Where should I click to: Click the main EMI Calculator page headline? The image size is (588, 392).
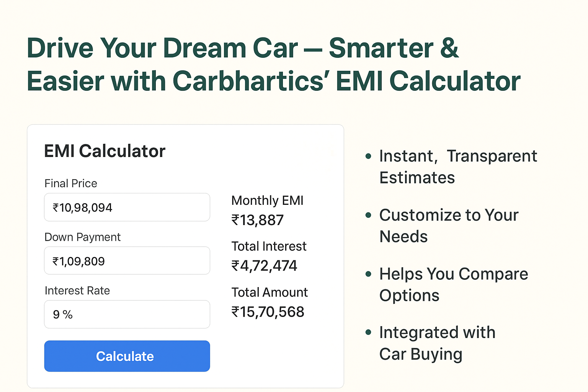coord(273,64)
